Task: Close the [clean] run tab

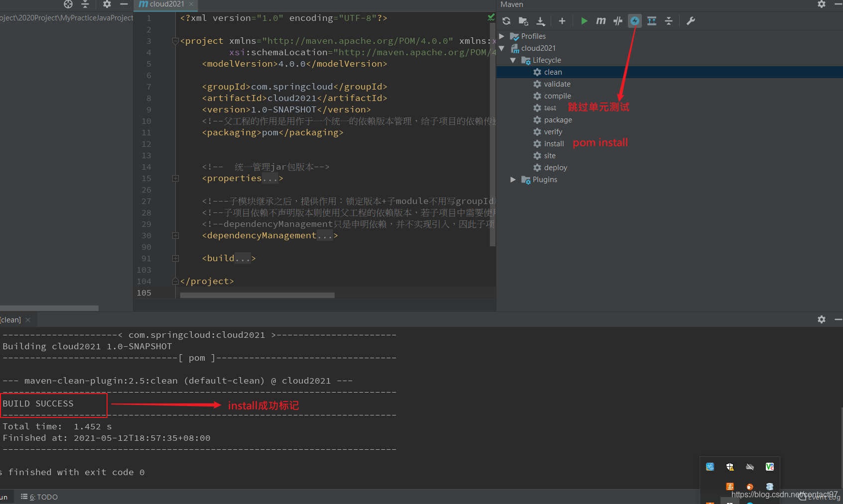Action: click(28, 320)
